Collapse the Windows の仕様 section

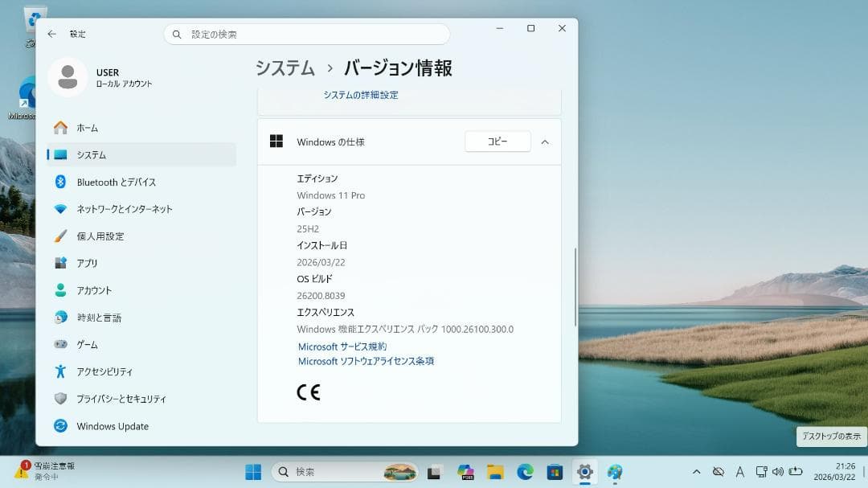545,141
